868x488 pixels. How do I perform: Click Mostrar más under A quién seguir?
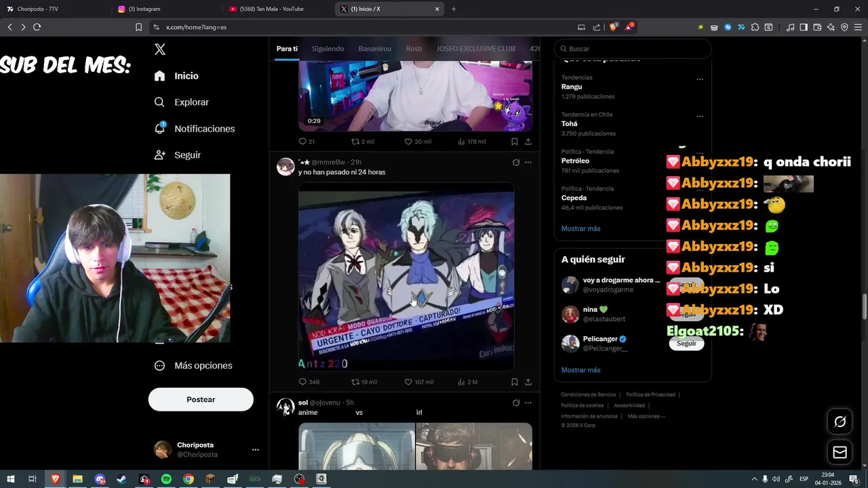(x=580, y=370)
